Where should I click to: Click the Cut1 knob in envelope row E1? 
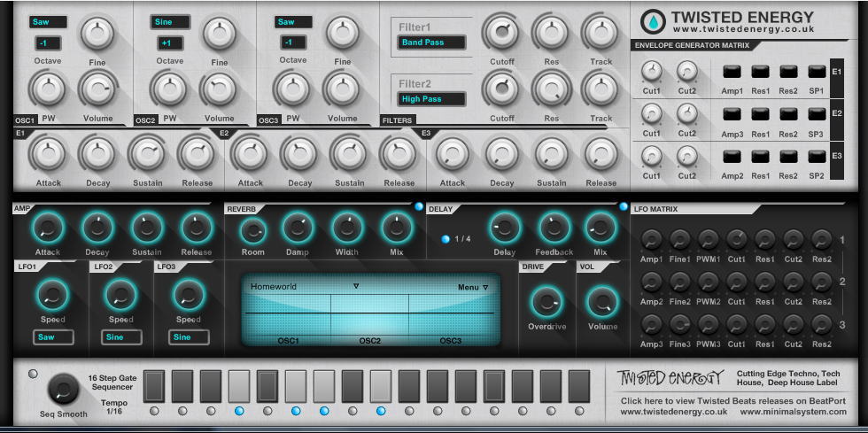pyautogui.click(x=652, y=72)
